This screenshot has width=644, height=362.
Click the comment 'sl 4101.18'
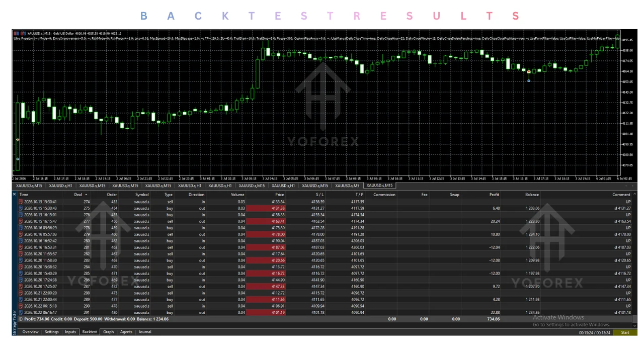(622, 313)
